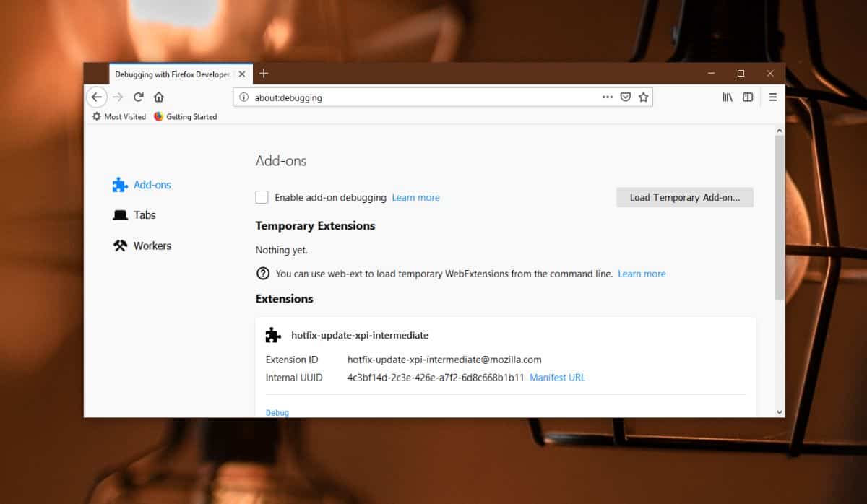Open the Most Visited bookmarks folder

pos(118,116)
